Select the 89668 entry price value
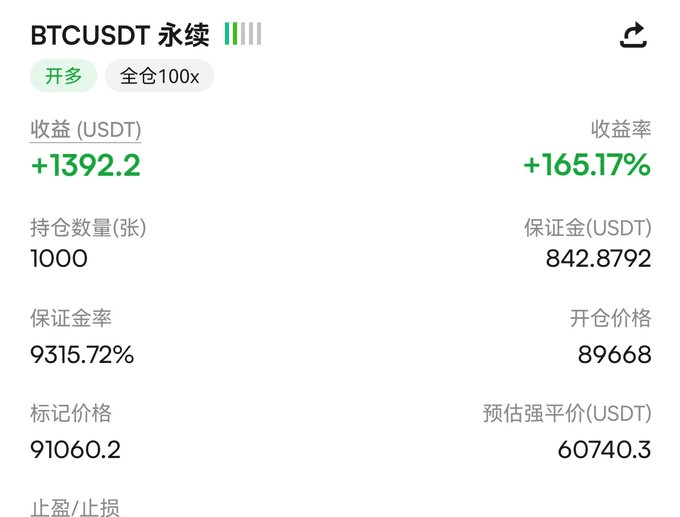The image size is (680, 517). [614, 354]
